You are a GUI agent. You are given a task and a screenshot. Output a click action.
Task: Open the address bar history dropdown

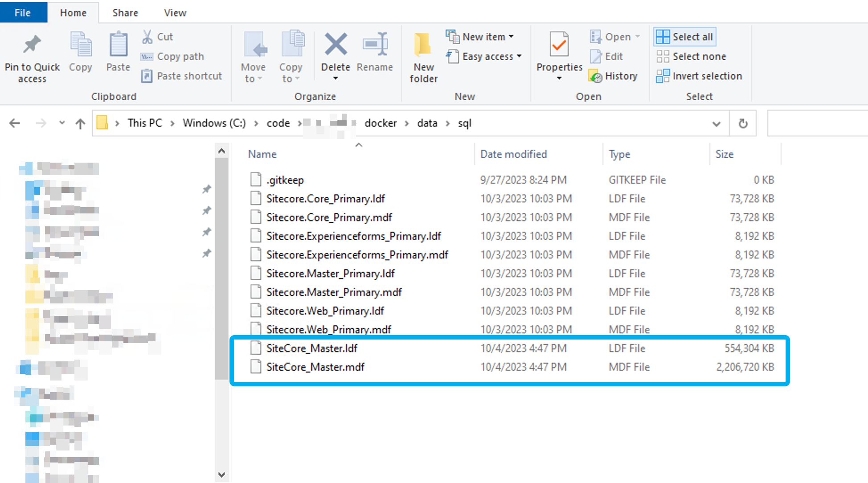(x=717, y=124)
